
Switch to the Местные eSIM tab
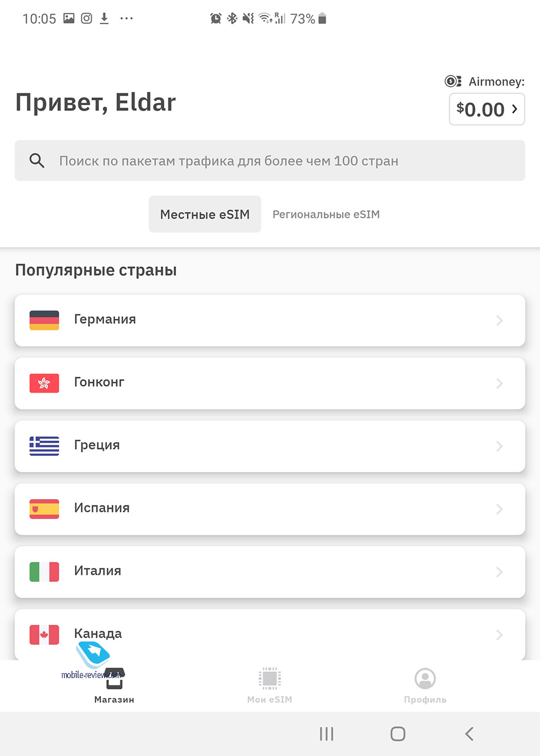[x=205, y=214]
